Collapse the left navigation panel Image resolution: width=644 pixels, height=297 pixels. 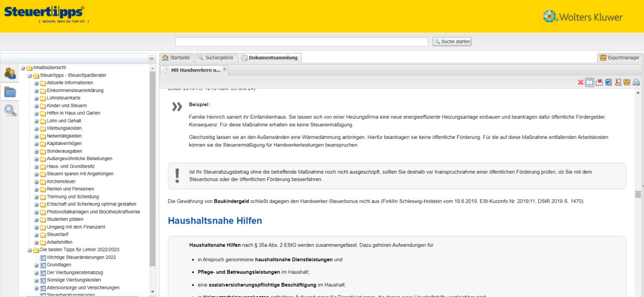tap(151, 58)
